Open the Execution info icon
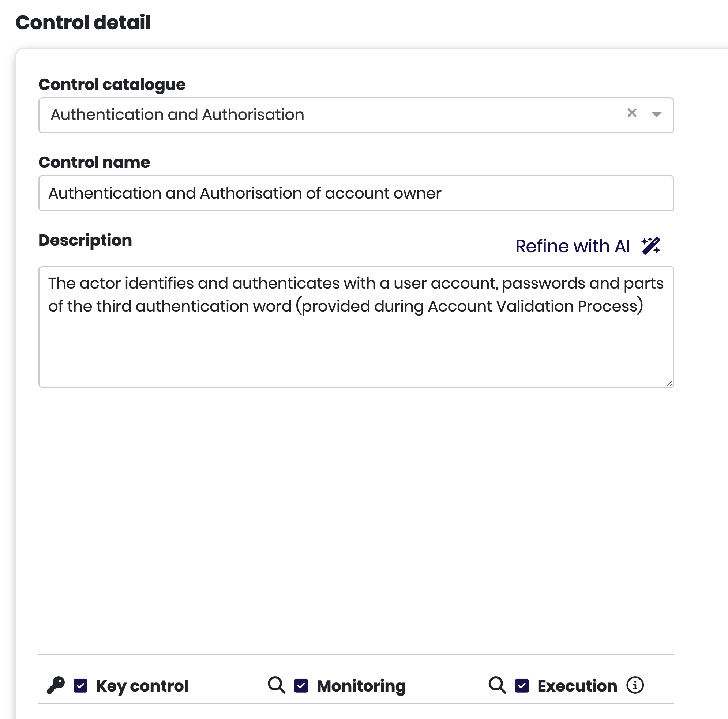This screenshot has width=728, height=719. [x=635, y=685]
